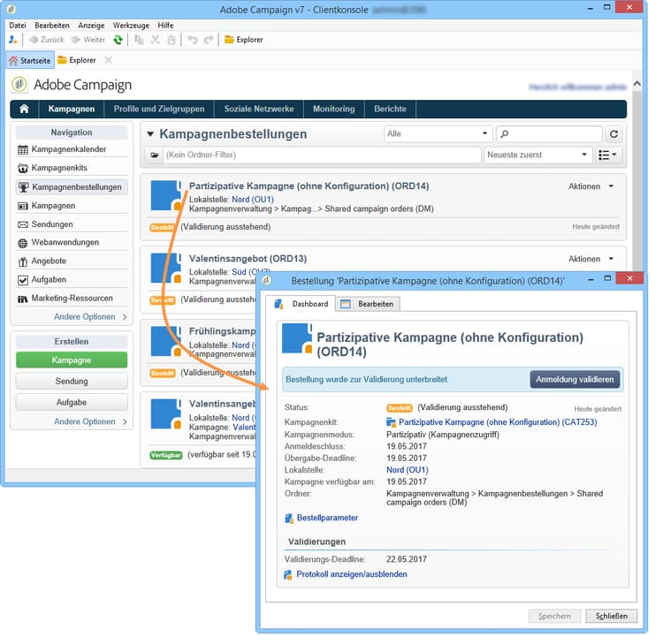Switch to the Explorer tab
Screen dimensions: 663x644
coord(77,60)
